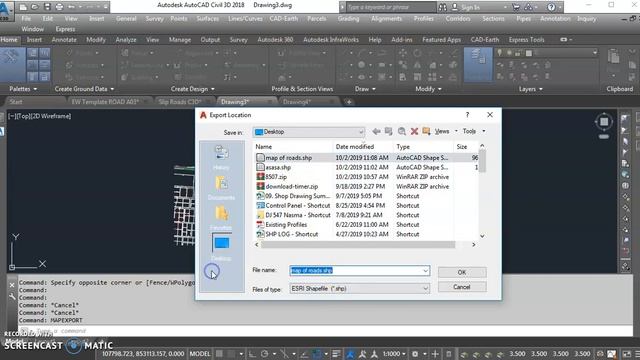Expand the Create Design panel dropdown

point(193,89)
